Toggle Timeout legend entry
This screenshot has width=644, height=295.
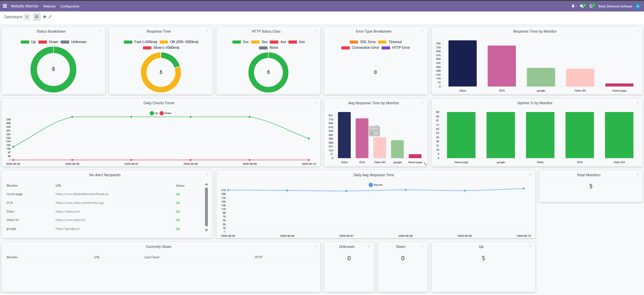[x=390, y=42]
